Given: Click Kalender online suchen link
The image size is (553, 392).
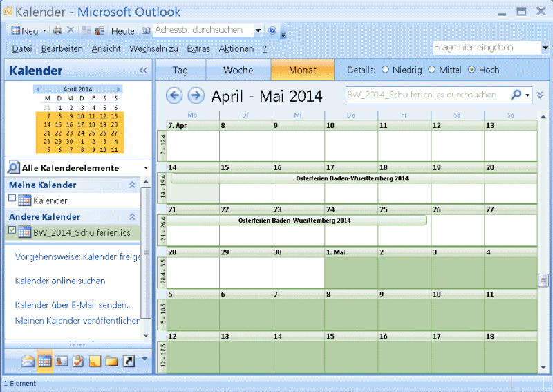Looking at the screenshot, I should pos(60,281).
